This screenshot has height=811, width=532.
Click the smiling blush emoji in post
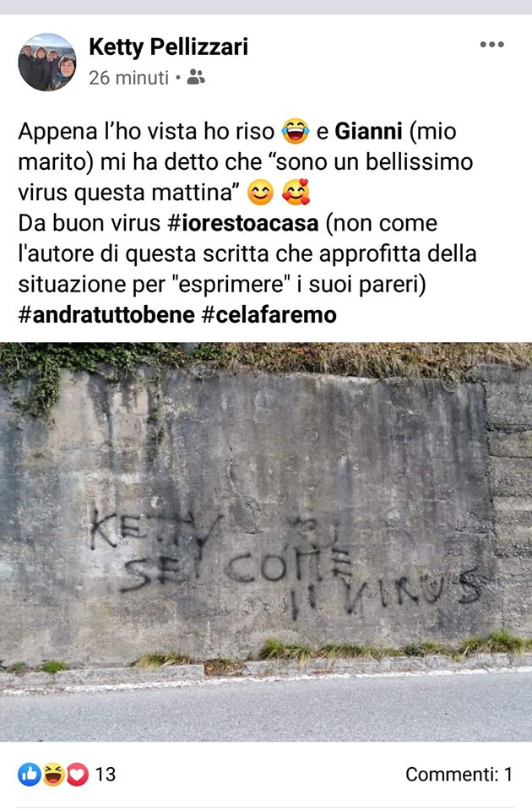coord(261,193)
